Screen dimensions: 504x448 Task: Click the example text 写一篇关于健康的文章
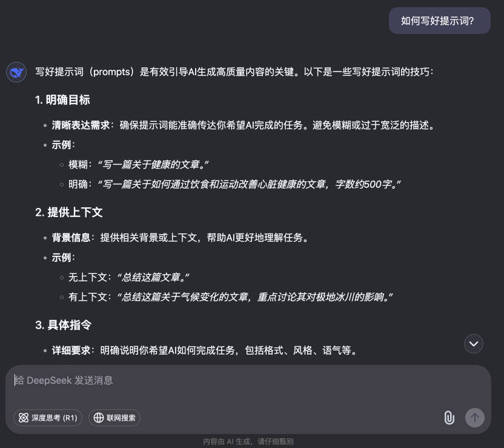[x=153, y=165]
